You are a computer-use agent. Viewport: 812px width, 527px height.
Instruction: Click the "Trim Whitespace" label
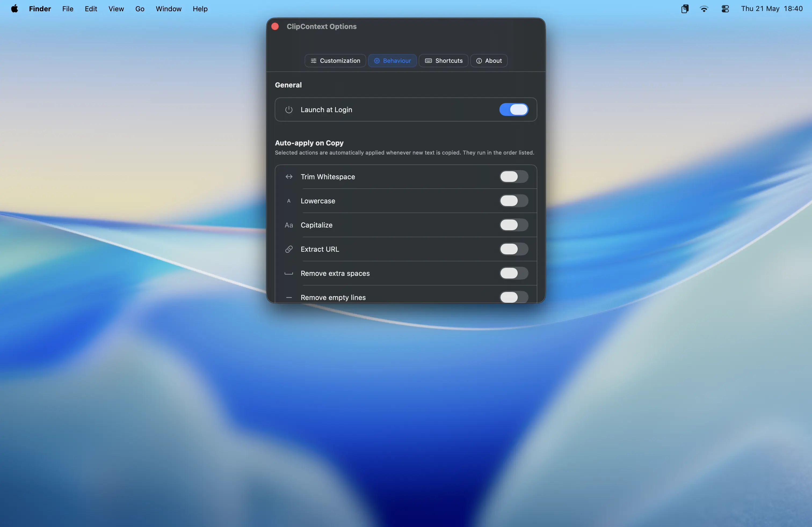(328, 177)
